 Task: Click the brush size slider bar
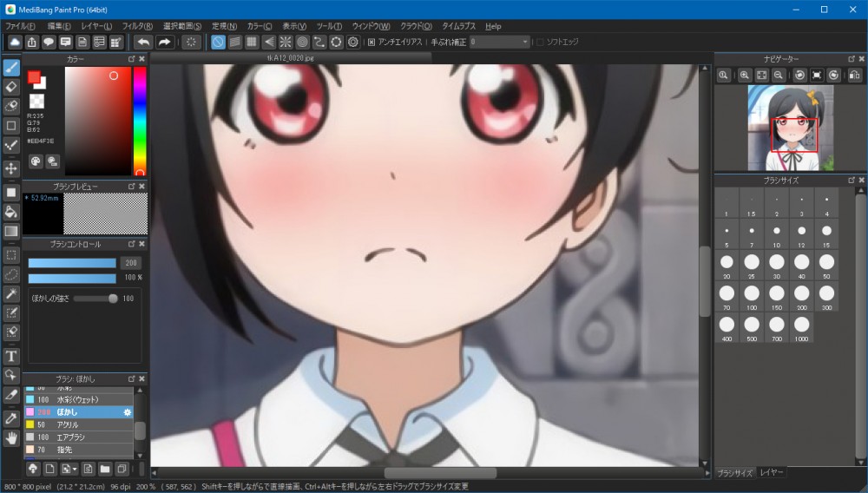[x=72, y=263]
